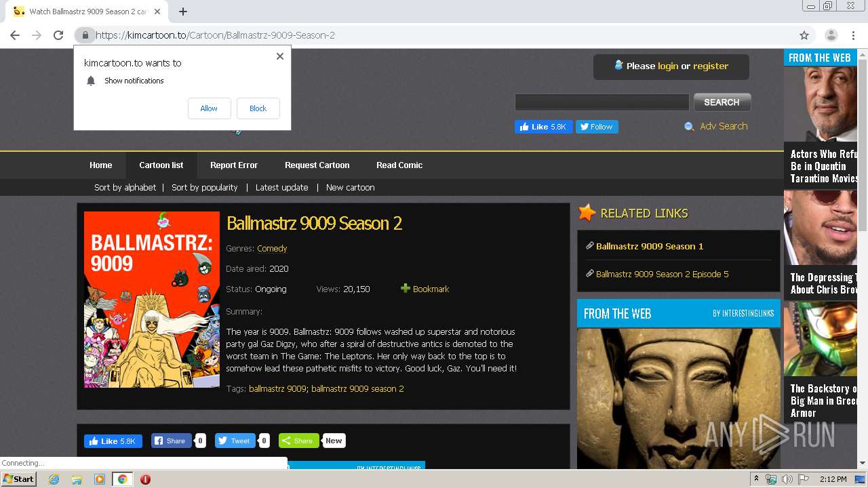Click By InterestingLinks label
Screen dimensions: 868x488
pyautogui.click(x=743, y=313)
